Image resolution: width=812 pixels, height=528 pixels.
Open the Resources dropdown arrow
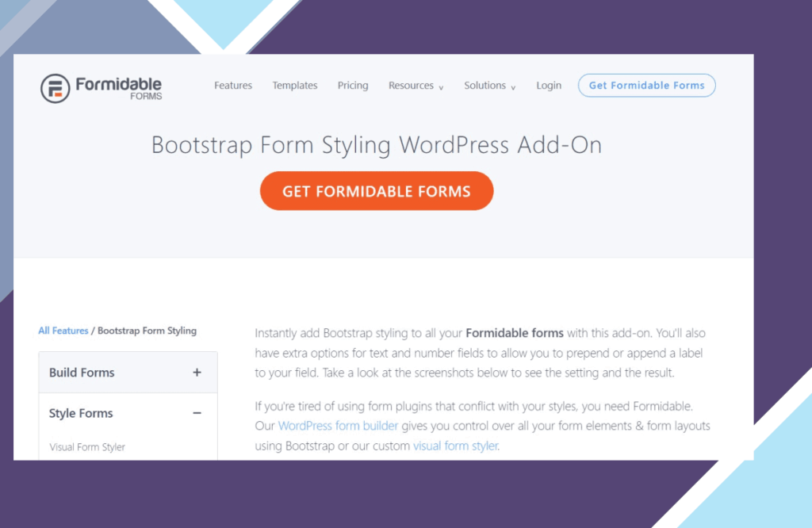pos(441,87)
